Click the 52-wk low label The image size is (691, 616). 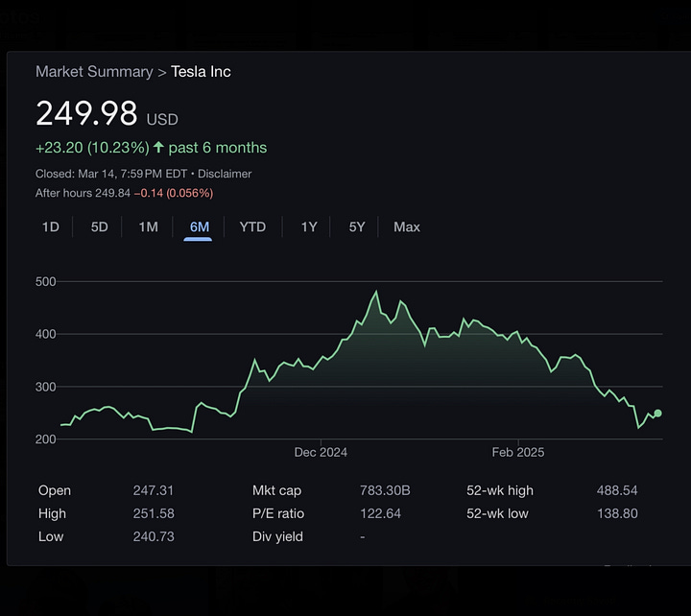click(497, 513)
